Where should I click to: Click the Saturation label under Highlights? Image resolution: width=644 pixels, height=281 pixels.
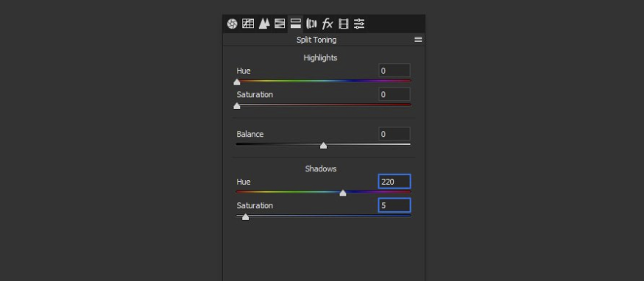click(255, 94)
